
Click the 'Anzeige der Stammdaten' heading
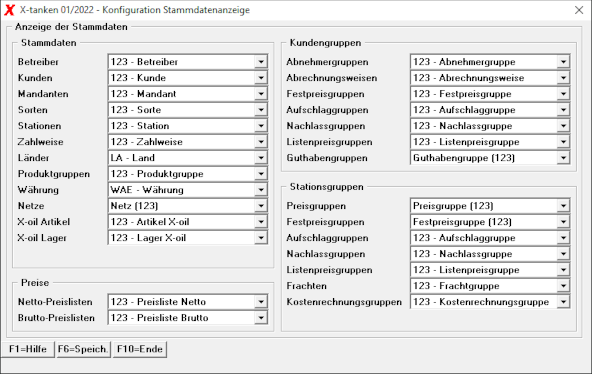coord(71,27)
